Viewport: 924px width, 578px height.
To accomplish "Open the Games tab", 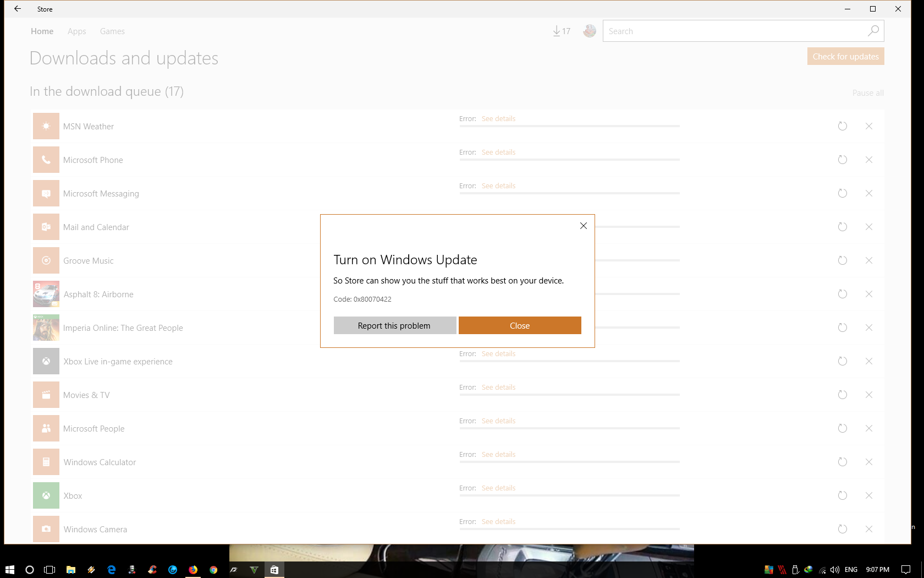I will (112, 31).
